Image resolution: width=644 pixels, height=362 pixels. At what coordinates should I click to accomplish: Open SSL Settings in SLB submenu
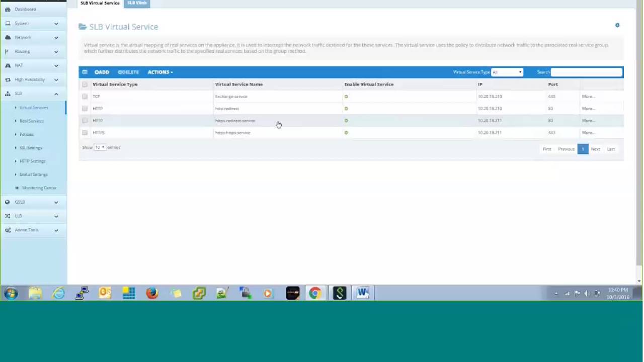pyautogui.click(x=31, y=148)
